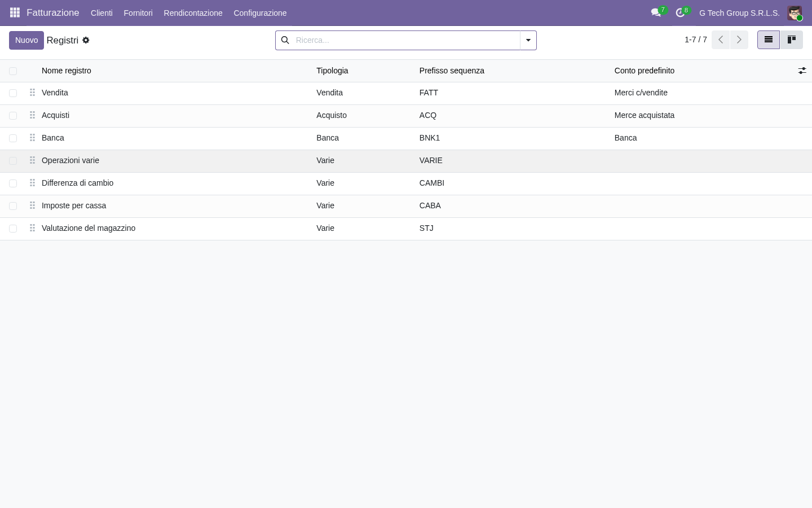The image size is (812, 508).
Task: Switch to list view
Action: (x=768, y=40)
